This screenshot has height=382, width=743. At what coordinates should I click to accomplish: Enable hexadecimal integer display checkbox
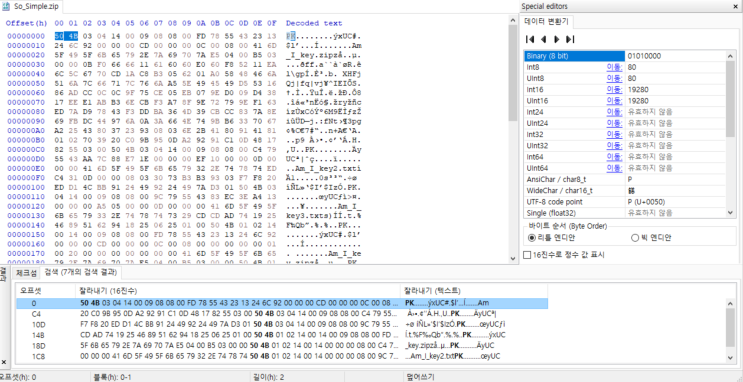point(527,255)
